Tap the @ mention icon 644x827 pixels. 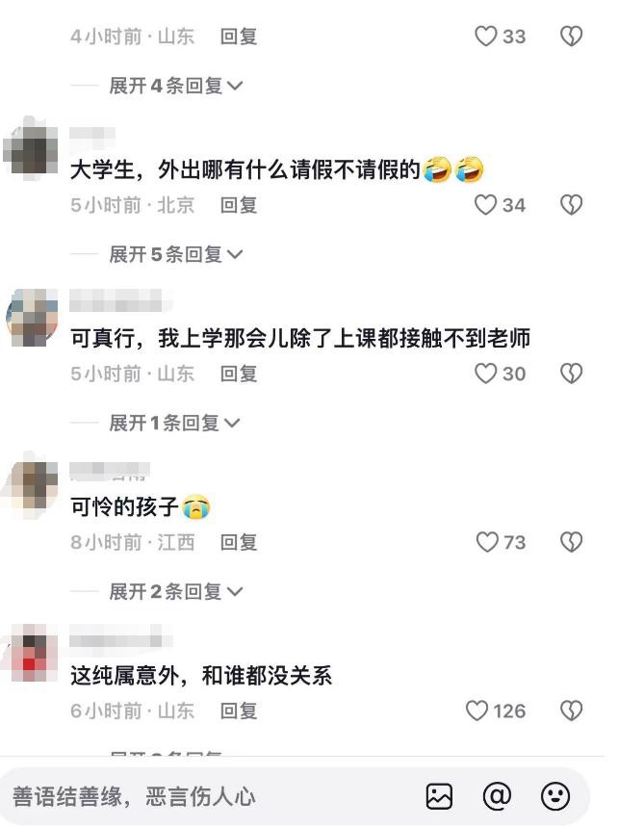[x=497, y=796]
